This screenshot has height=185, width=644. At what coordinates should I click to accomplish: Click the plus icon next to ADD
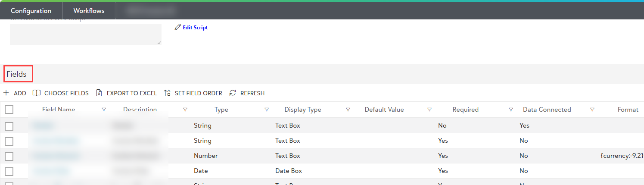[x=6, y=93]
